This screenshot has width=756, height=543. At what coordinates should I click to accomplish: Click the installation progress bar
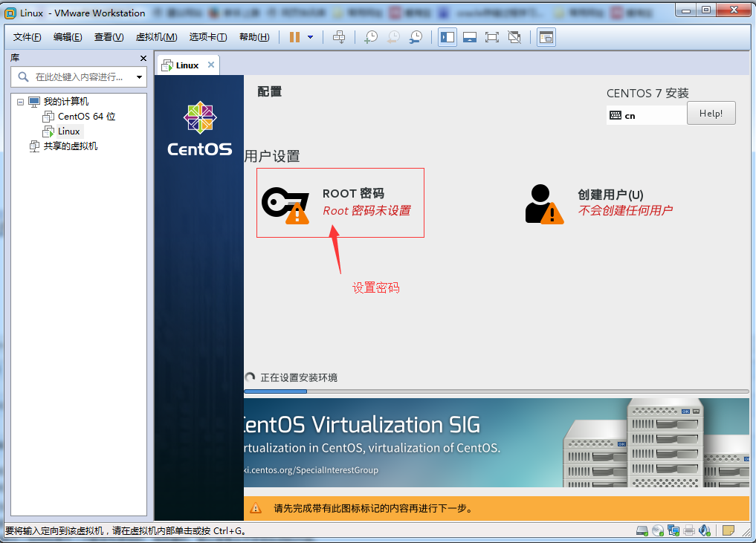(497, 391)
